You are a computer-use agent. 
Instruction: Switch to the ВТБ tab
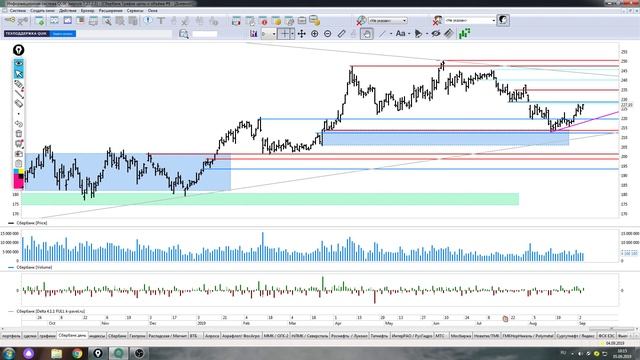pos(193,336)
